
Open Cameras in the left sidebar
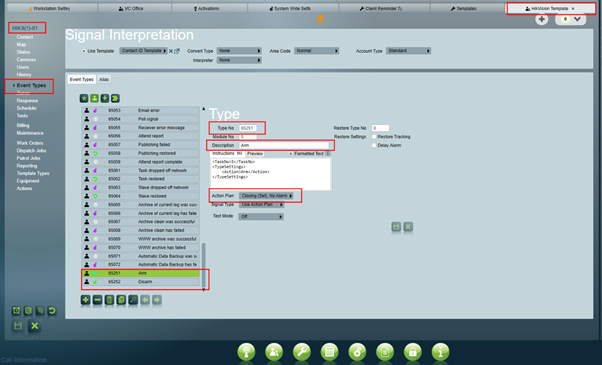[x=26, y=59]
